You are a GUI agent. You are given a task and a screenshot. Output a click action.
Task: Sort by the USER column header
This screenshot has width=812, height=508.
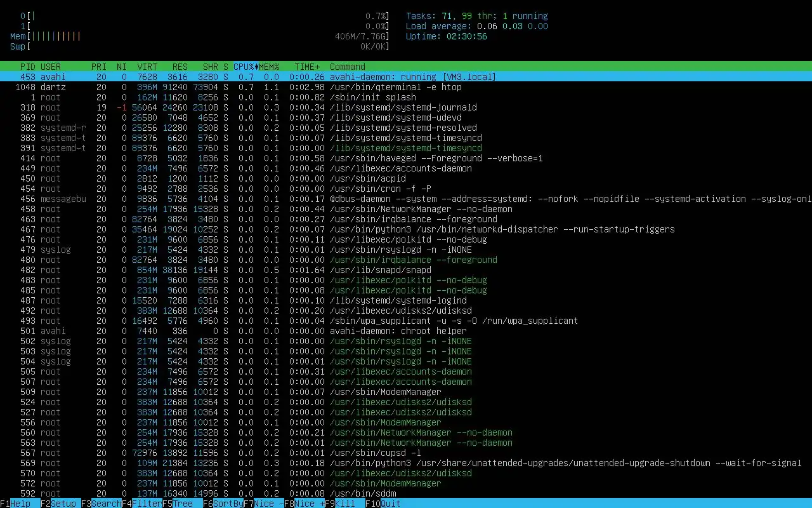(x=51, y=67)
